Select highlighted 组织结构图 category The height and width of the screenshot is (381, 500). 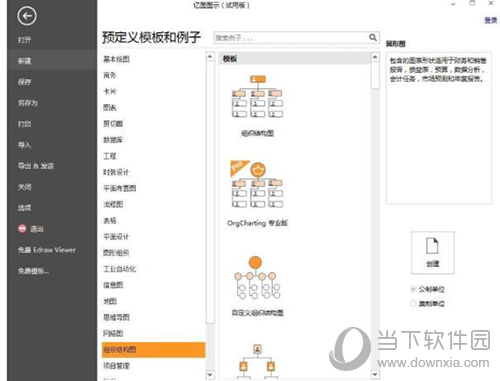(154, 350)
